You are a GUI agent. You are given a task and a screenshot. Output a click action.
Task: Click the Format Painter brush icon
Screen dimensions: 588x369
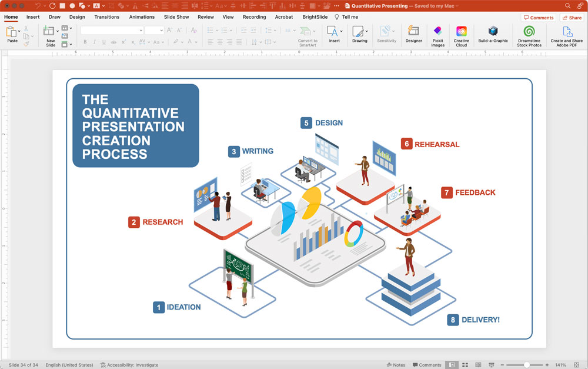(x=26, y=44)
